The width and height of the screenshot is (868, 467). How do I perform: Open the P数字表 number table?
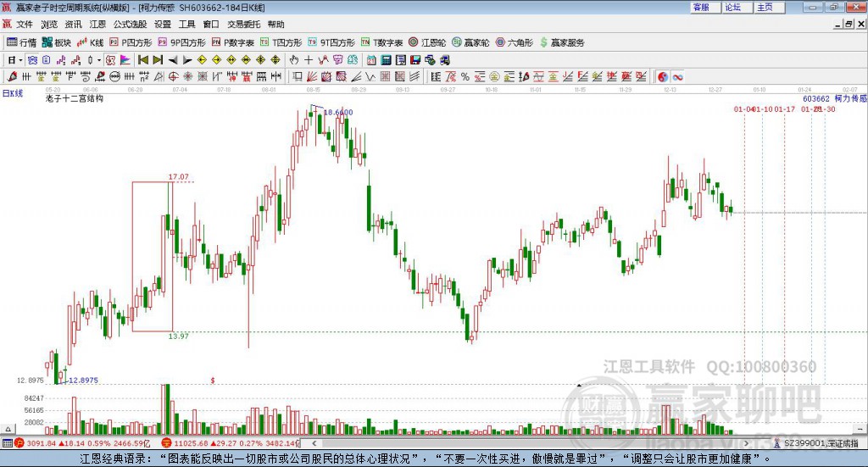[x=233, y=42]
